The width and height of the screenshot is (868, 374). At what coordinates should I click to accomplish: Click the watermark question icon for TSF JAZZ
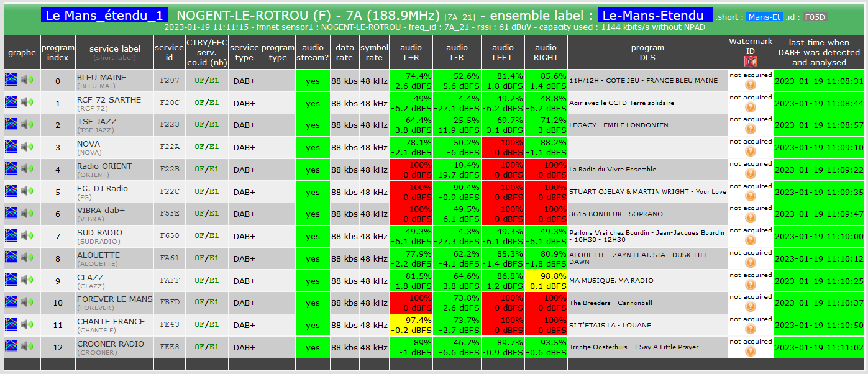[x=751, y=129]
